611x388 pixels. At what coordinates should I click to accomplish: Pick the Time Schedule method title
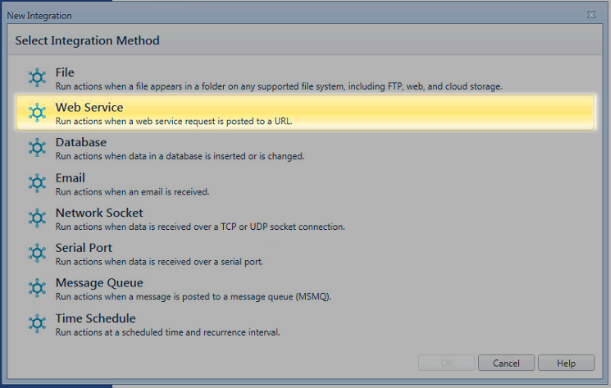click(x=95, y=318)
